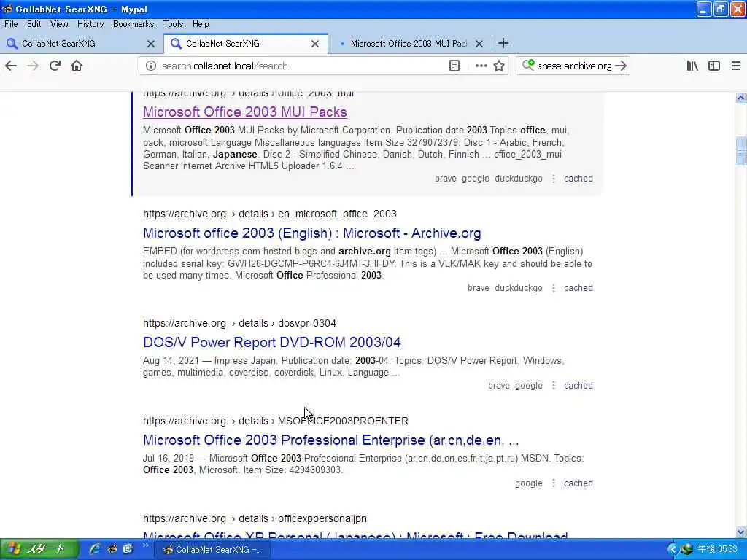The width and height of the screenshot is (747, 560).
Task: Click the search engine magnifier icon
Action: pos(528,66)
